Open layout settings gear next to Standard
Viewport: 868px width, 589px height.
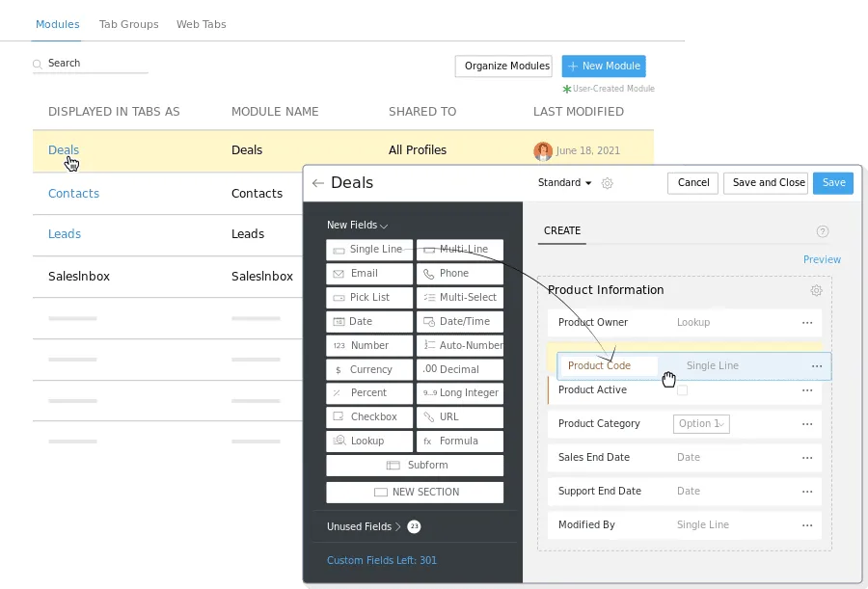[608, 183]
